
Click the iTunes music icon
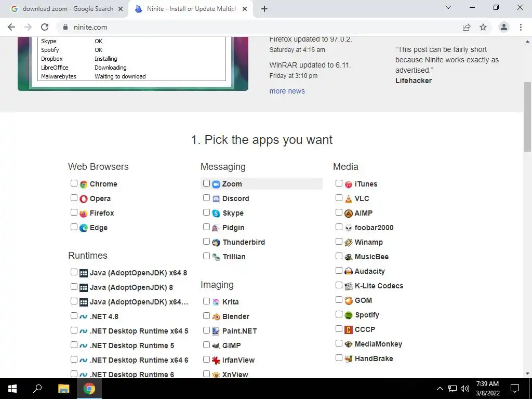pos(349,184)
